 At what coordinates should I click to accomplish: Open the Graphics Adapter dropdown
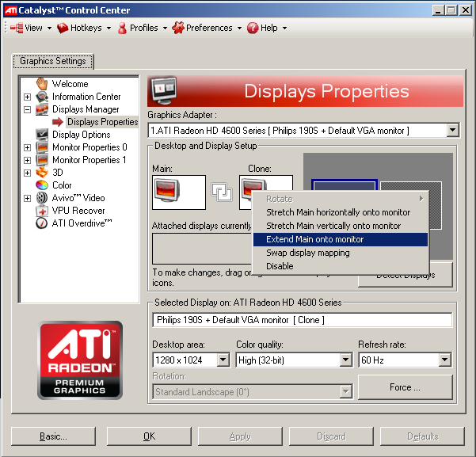[x=452, y=130]
